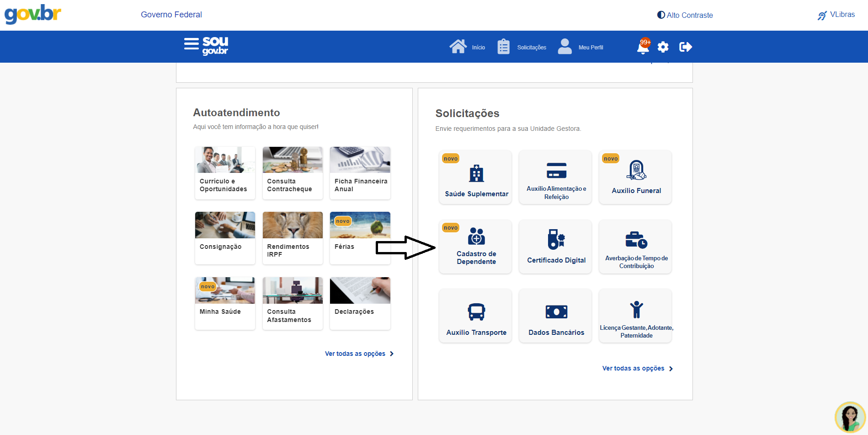The width and height of the screenshot is (868, 435).
Task: Open Solicitações in navigation bar
Action: (522, 47)
